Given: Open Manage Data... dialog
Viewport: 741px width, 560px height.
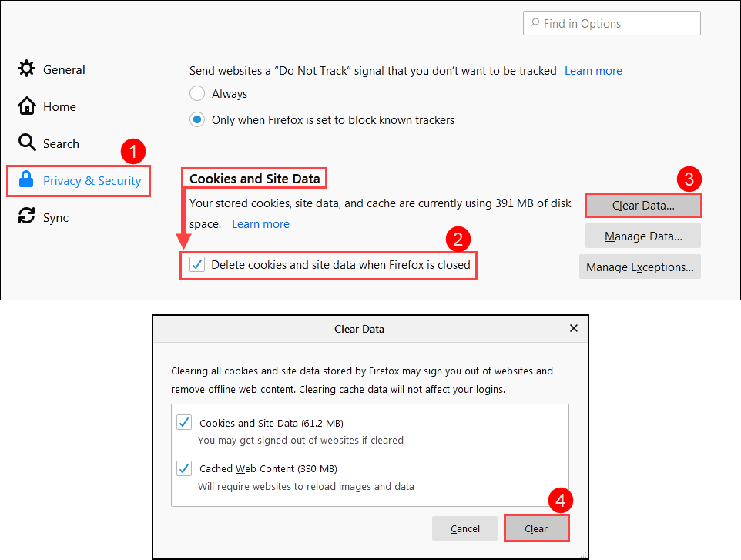Looking at the screenshot, I should (643, 236).
